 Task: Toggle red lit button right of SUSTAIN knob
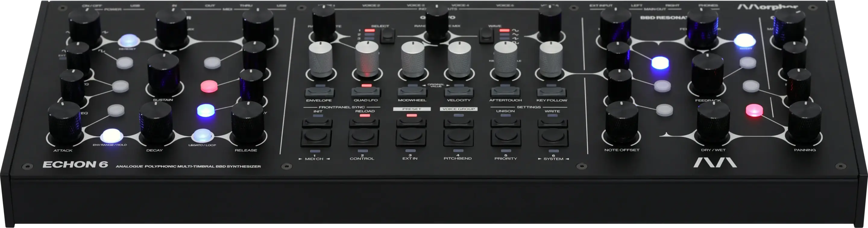coord(209,86)
